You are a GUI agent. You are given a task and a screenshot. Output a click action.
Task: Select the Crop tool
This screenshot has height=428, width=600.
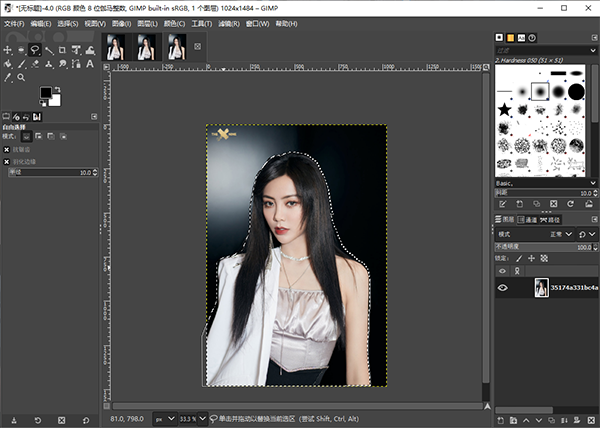pyautogui.click(x=62, y=49)
